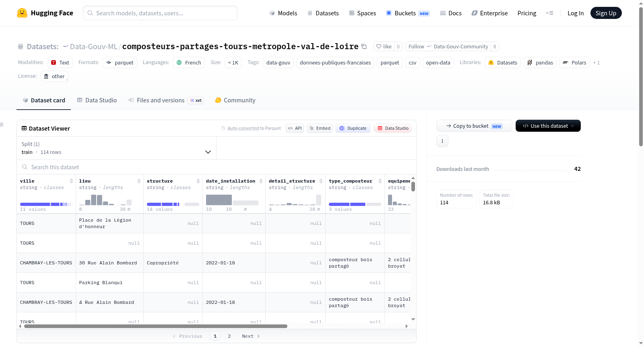Image resolution: width=644 pixels, height=347 pixels.
Task: Click the csv tag
Action: point(413,62)
